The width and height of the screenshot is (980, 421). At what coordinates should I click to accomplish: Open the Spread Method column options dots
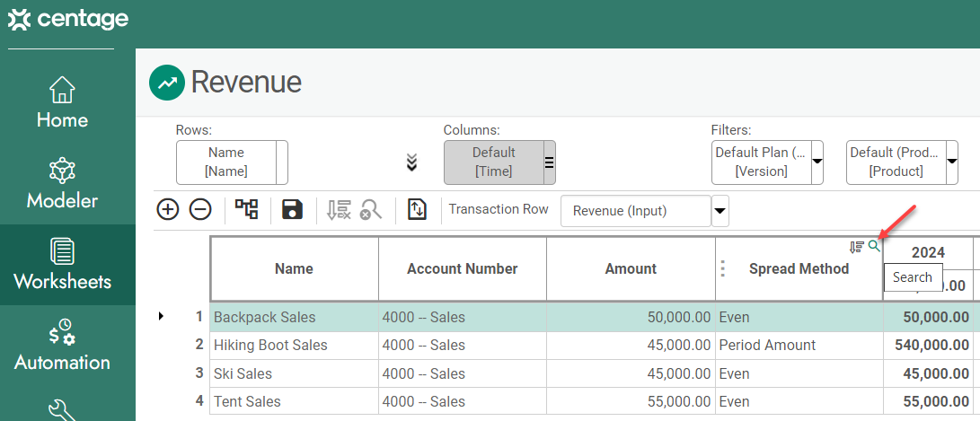coord(723,269)
